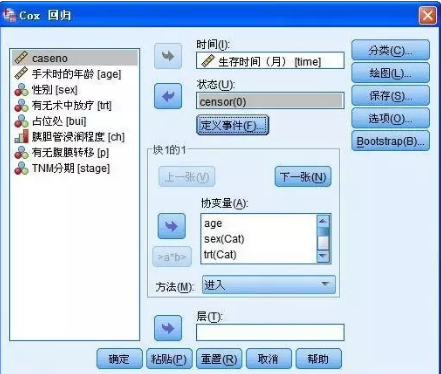Click the arrow button beside 时间 field
The width and height of the screenshot is (441, 374).
tap(168, 56)
